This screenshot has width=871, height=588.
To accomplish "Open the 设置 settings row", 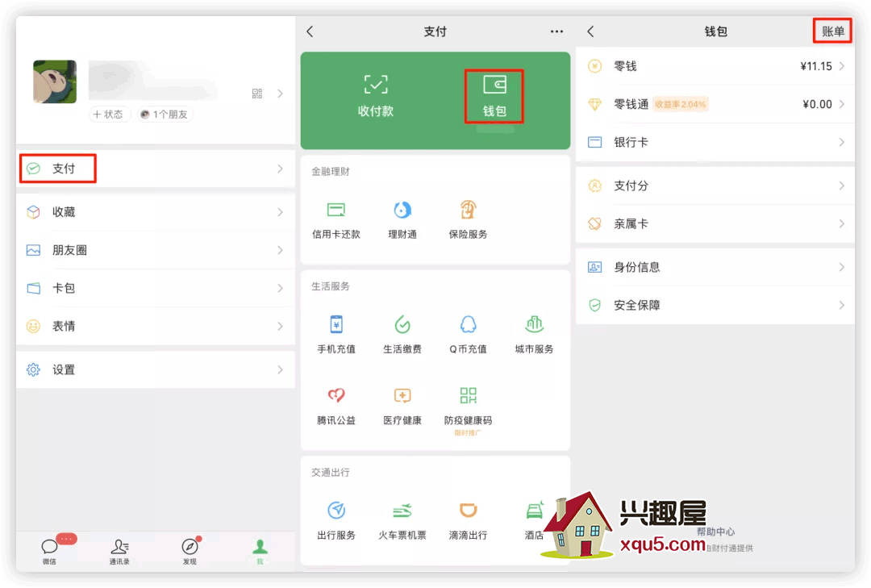I will [x=156, y=369].
